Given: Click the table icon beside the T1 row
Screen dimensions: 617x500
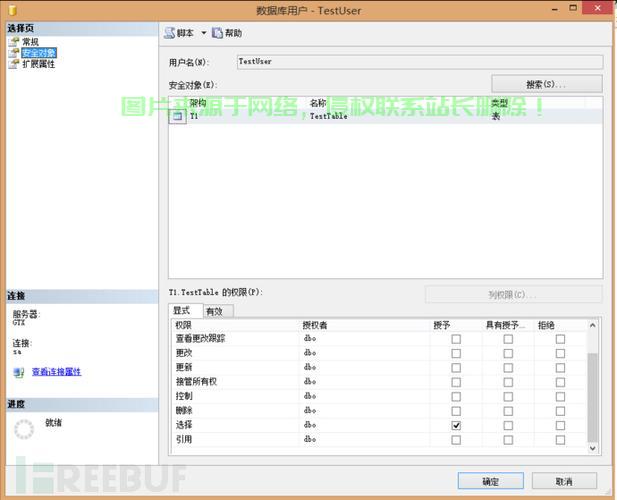Looking at the screenshot, I should (178, 116).
